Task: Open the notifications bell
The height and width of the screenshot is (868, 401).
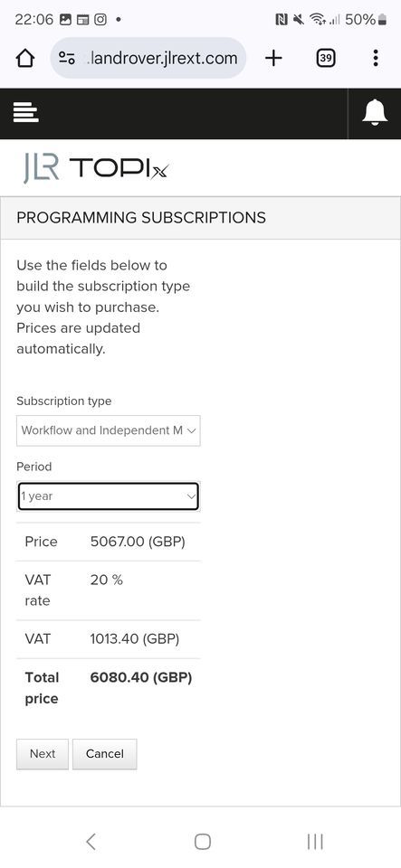Action: tap(375, 113)
